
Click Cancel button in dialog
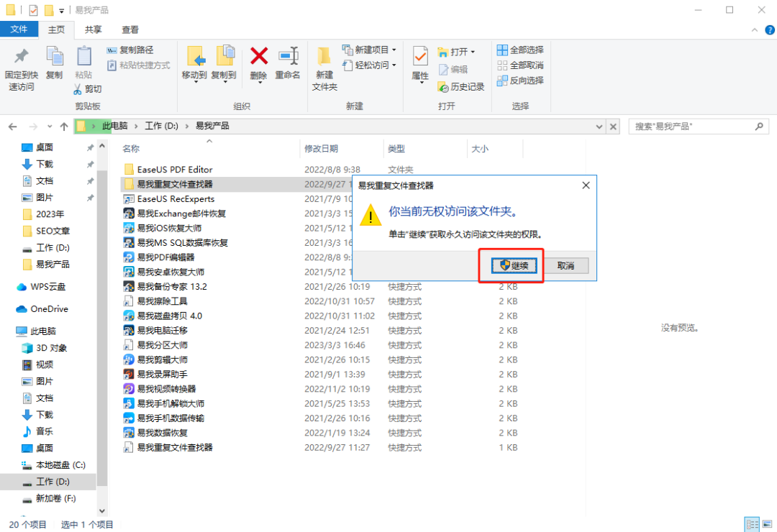[x=565, y=265]
